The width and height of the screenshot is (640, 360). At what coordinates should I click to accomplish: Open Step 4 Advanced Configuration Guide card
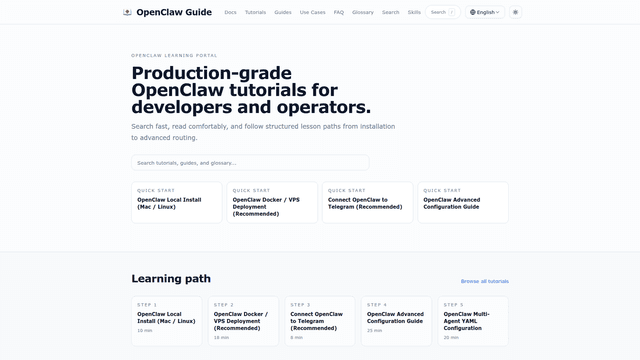pyautogui.click(x=396, y=321)
